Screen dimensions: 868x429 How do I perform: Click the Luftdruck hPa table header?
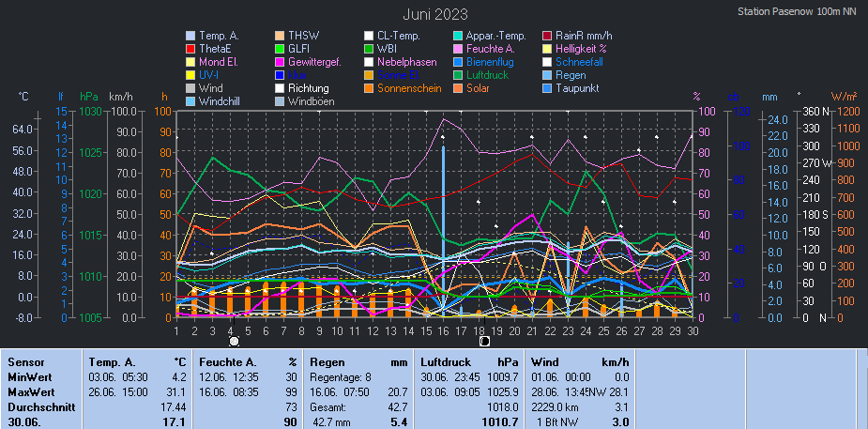pos(469,362)
